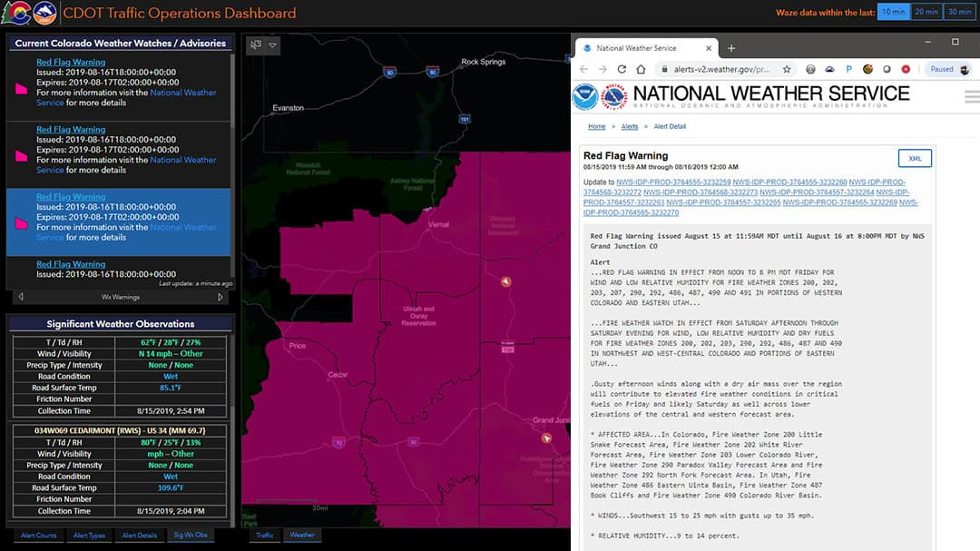Click the NWS emblem logo beside NOAA
980x551 pixels.
pos(613,97)
